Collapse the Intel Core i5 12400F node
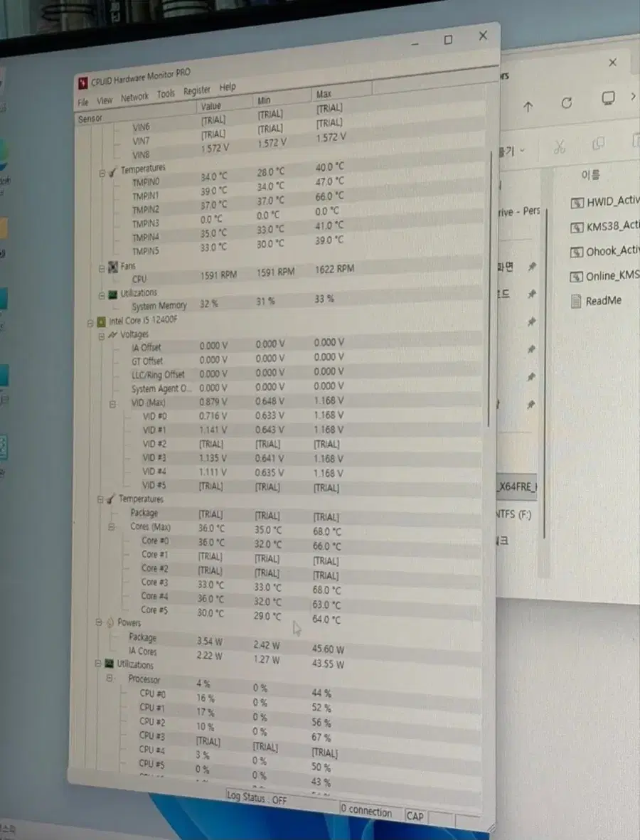This screenshot has width=640, height=840. (x=90, y=323)
